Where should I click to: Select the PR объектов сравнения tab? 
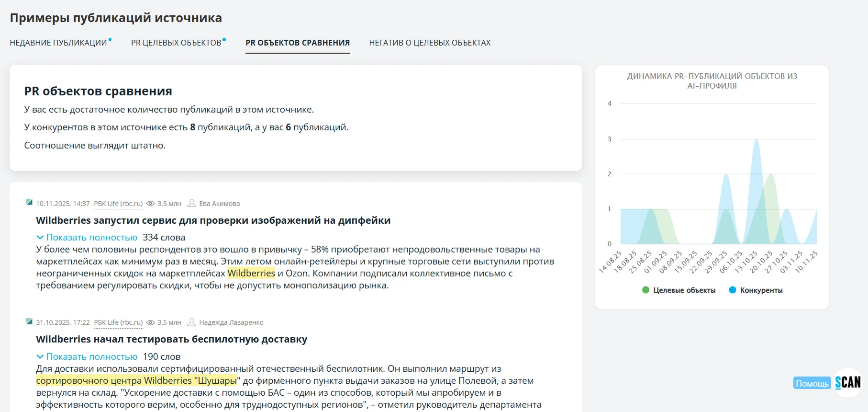tap(298, 43)
